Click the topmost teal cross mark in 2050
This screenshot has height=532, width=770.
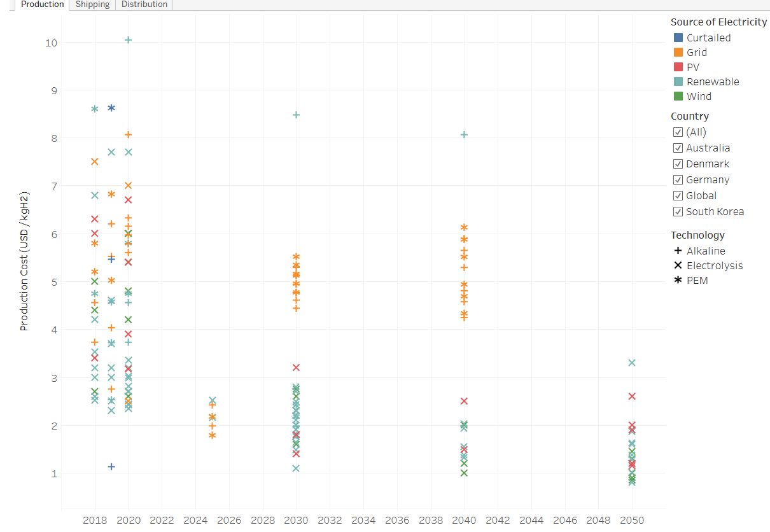click(x=632, y=363)
